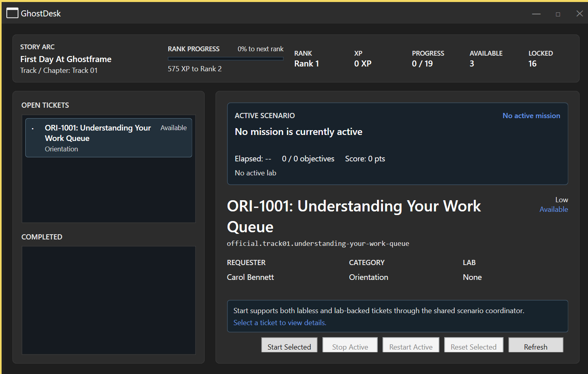Click the 'First Day At Ghostframe' story title
The image size is (588, 374).
[x=66, y=59]
